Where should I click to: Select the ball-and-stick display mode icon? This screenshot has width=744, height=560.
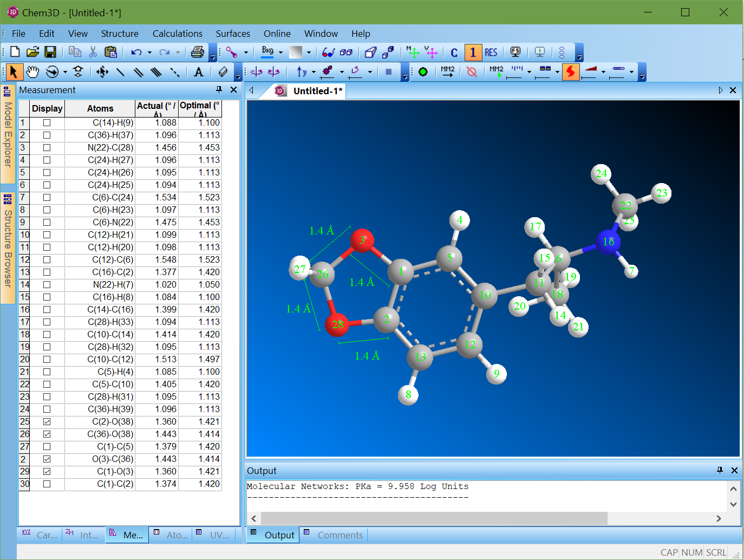[232, 52]
